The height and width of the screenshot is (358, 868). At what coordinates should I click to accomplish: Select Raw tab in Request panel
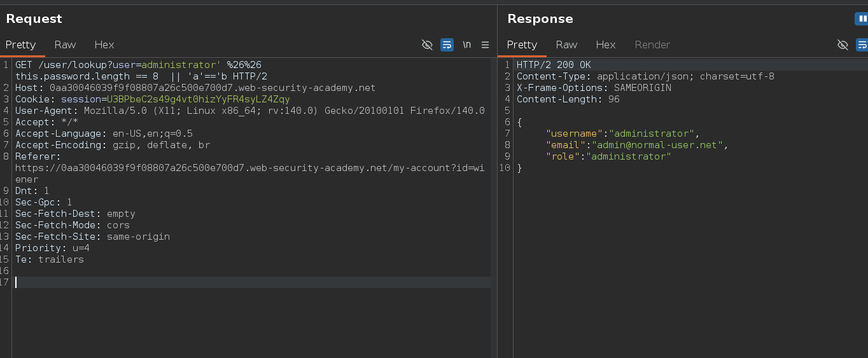[65, 45]
